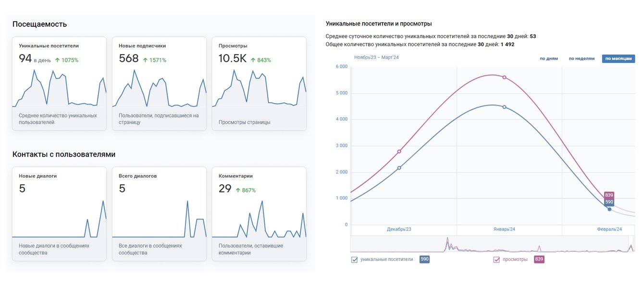Click the blue January'24 visitors data point

(504, 107)
